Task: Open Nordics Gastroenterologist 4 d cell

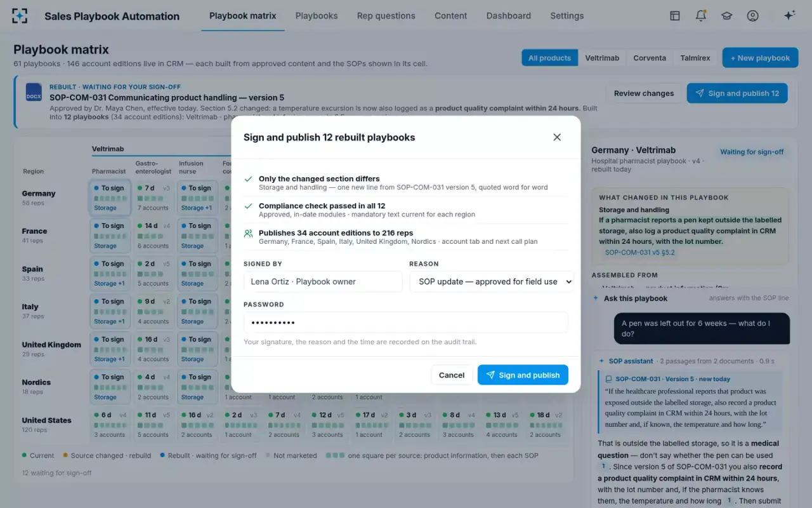Action: (154, 387)
